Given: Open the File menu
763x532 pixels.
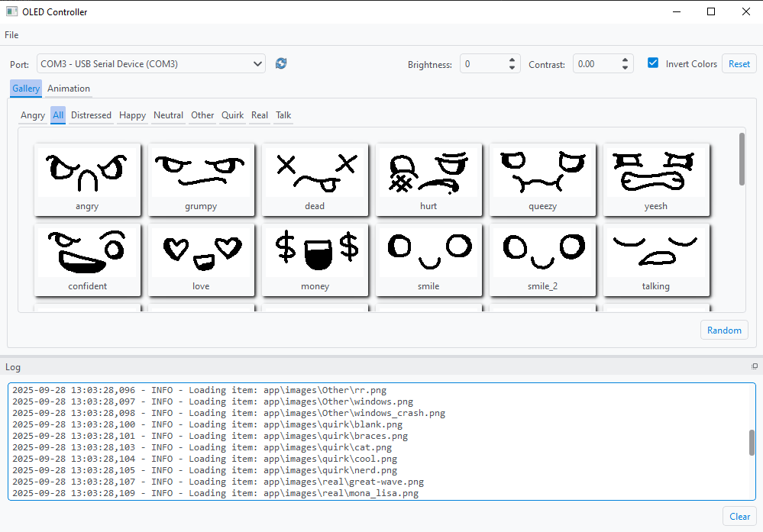Looking at the screenshot, I should (11, 35).
